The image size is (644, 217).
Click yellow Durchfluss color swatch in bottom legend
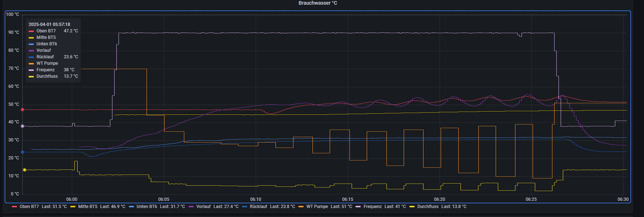[412, 207]
